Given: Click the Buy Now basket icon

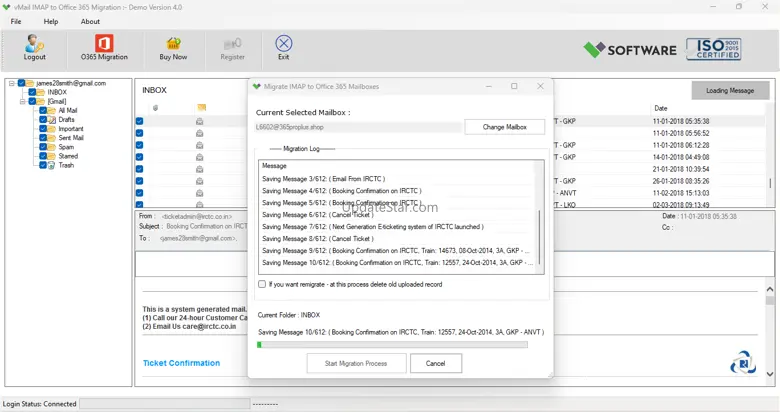Looking at the screenshot, I should tap(173, 44).
